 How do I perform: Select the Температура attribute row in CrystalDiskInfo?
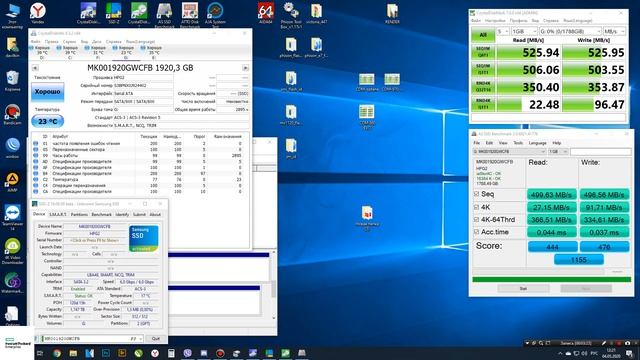tap(139, 179)
